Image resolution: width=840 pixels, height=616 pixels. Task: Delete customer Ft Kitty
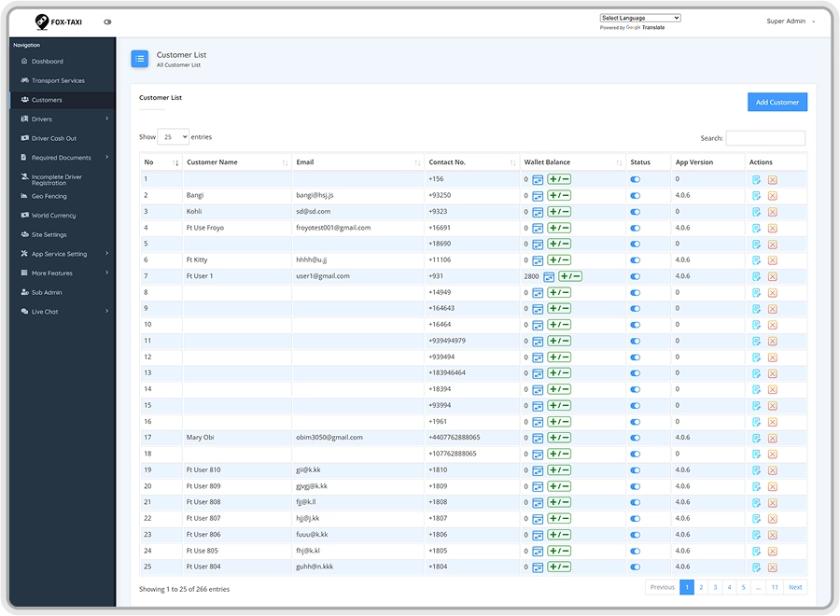point(772,260)
